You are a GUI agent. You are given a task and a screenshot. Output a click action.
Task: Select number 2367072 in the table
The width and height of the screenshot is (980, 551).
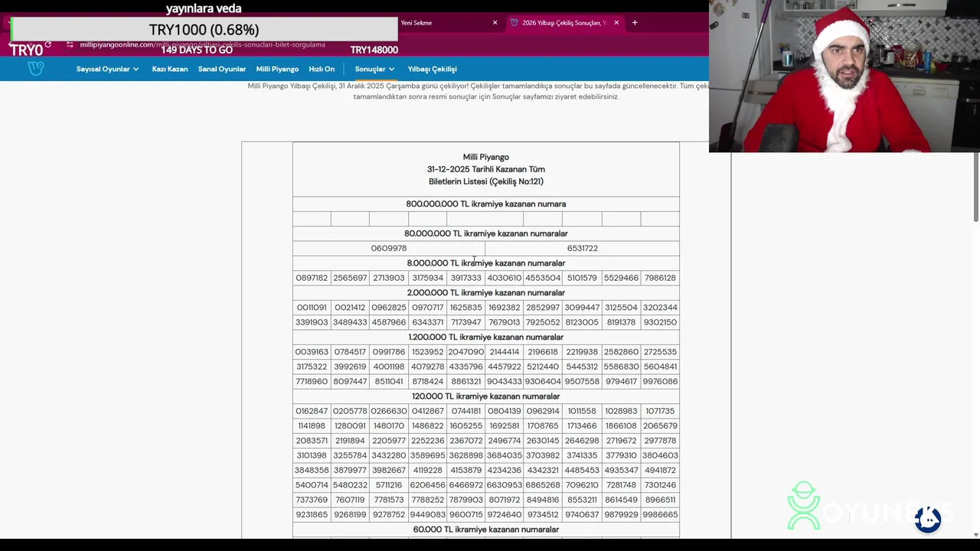pos(465,441)
